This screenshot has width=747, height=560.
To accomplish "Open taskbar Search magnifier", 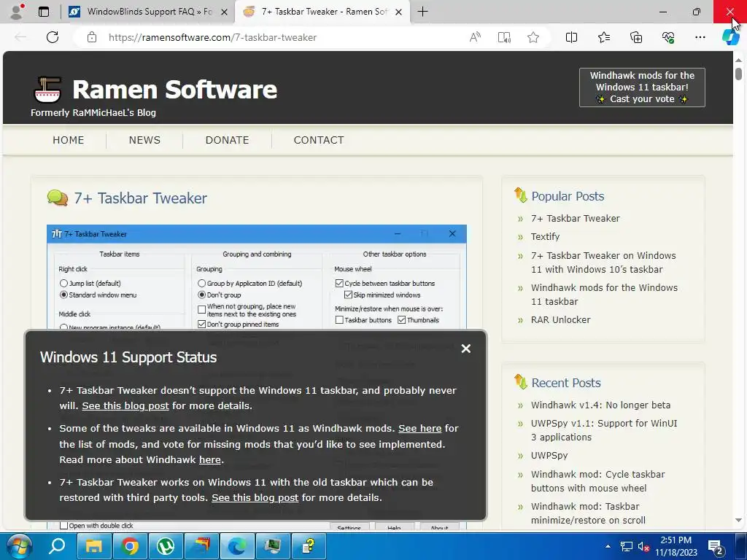I will 57,546.
